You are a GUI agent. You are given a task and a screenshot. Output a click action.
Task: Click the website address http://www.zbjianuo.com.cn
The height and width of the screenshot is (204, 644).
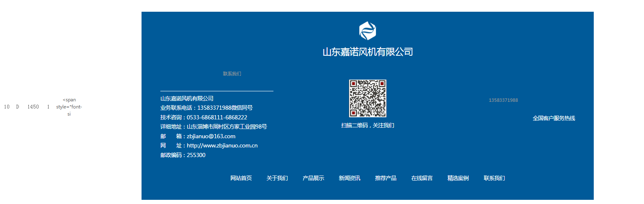pos(222,146)
